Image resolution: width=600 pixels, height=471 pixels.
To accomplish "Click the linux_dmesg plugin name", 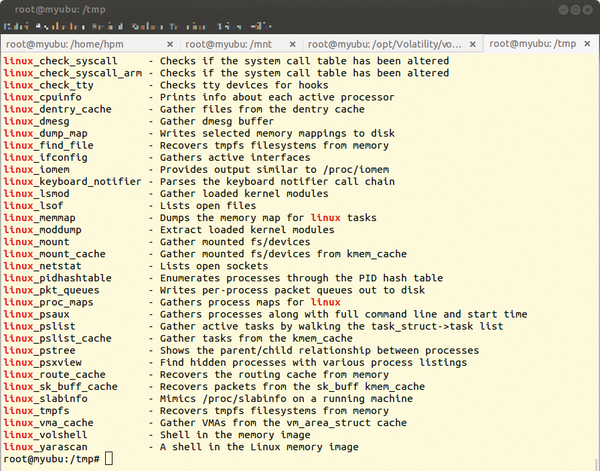I will click(x=36, y=121).
